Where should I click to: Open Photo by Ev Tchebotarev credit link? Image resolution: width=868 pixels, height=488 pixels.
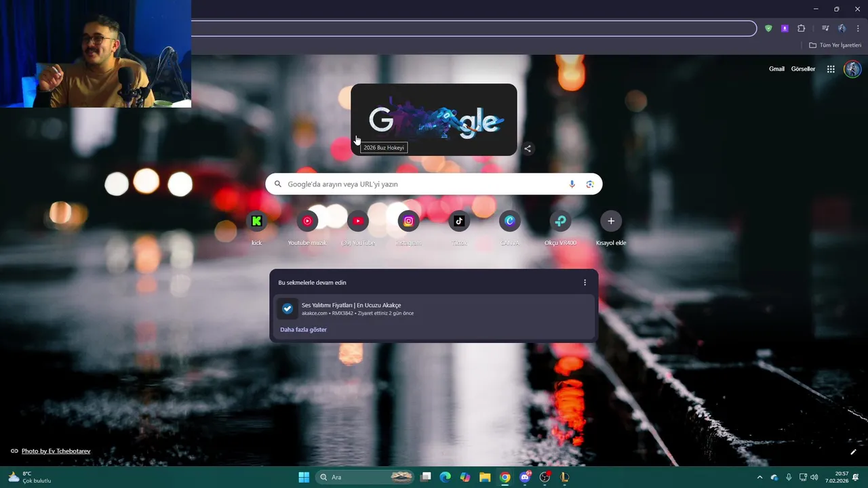56,451
